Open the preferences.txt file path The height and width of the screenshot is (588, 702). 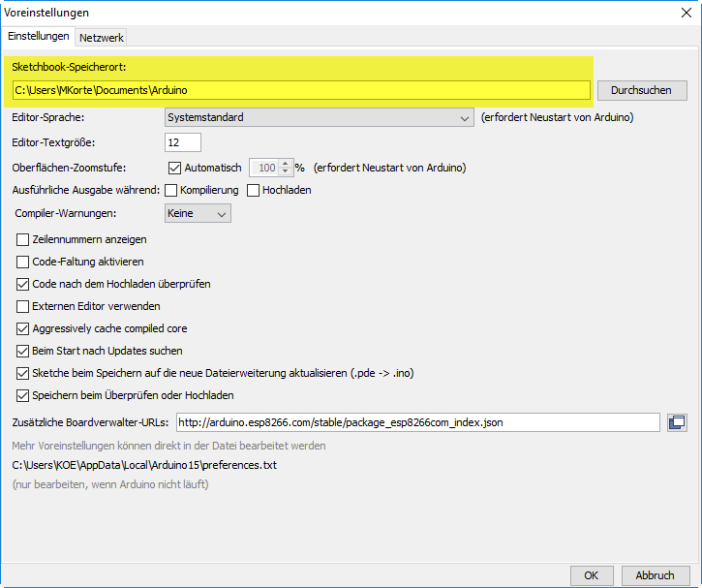tap(144, 465)
